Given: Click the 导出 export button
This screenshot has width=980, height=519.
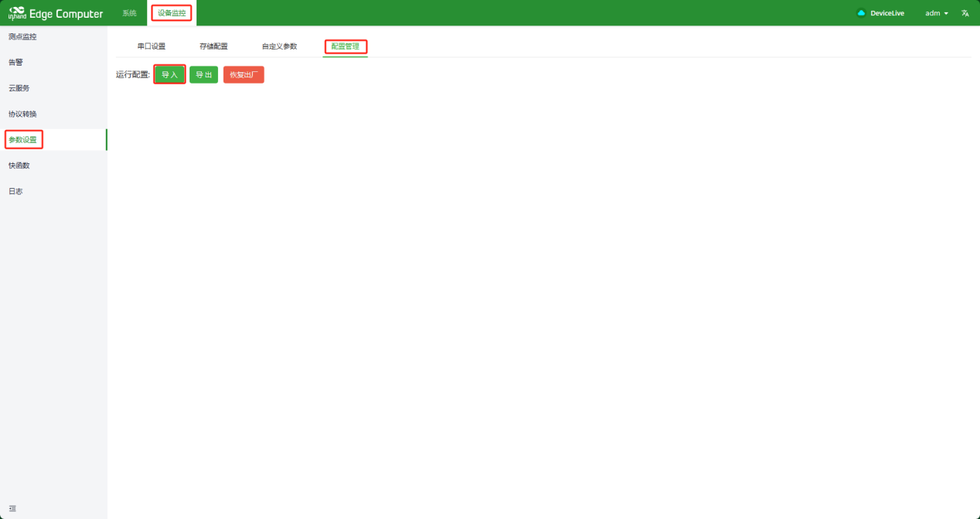Looking at the screenshot, I should tap(203, 75).
